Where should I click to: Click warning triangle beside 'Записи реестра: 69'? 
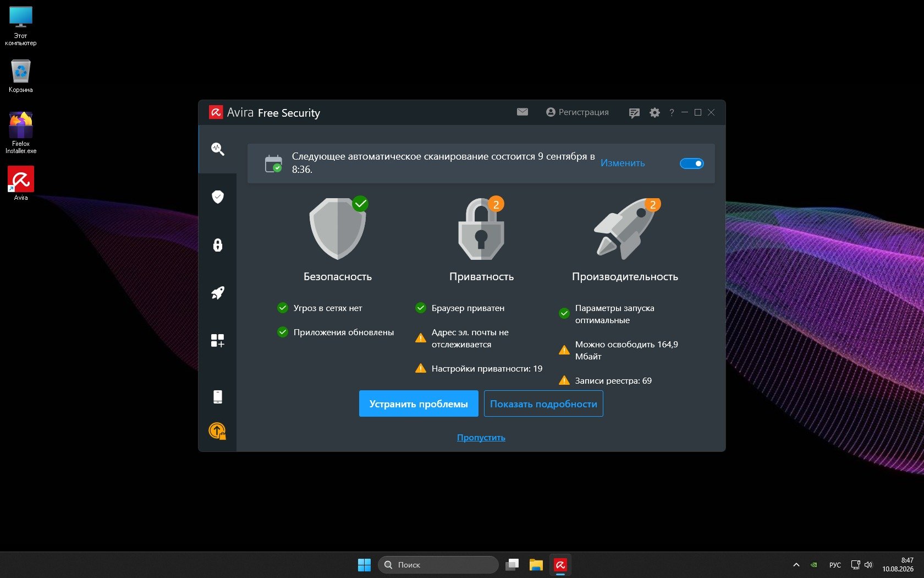pyautogui.click(x=564, y=380)
